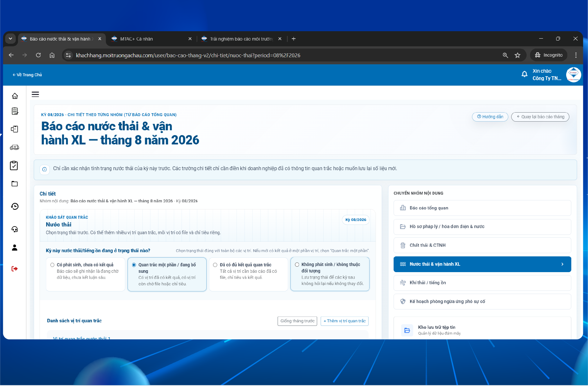Select radio 'Đã có đủ kết quả quan trắc'
588x386 pixels.
(215, 265)
